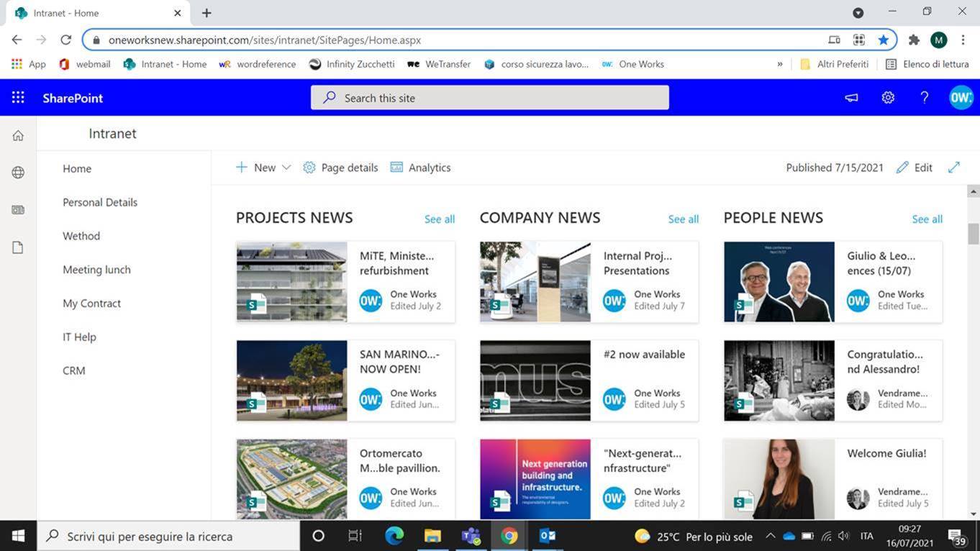Image resolution: width=980 pixels, height=551 pixels.
Task: Expand hidden system tray icons
Action: click(769, 535)
